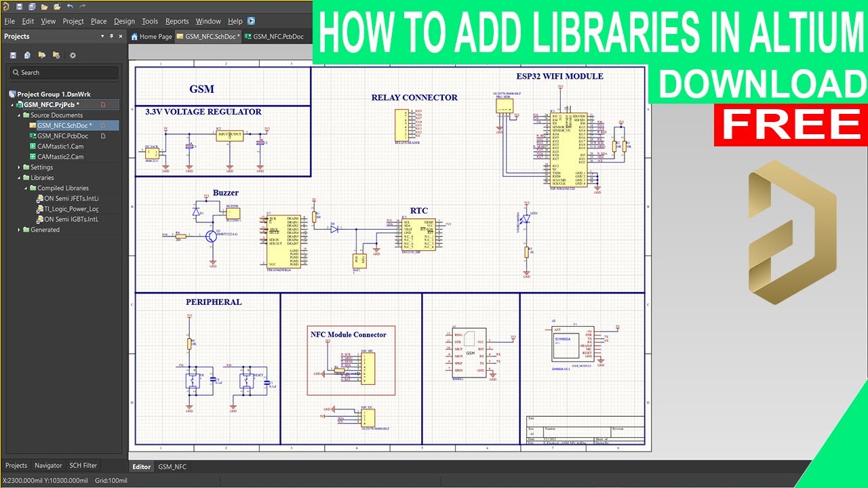Expand the Generated folder
Screen dimensions: 868x488
point(19,230)
